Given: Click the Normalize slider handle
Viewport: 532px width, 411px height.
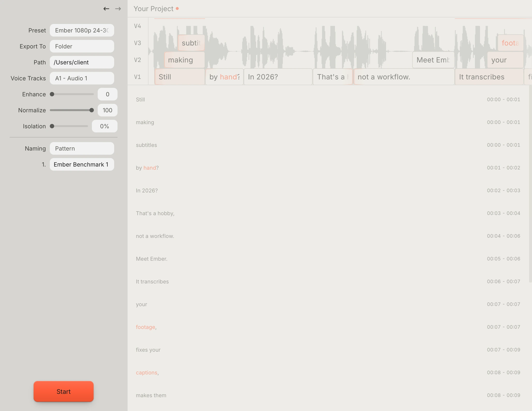Looking at the screenshot, I should (92, 110).
